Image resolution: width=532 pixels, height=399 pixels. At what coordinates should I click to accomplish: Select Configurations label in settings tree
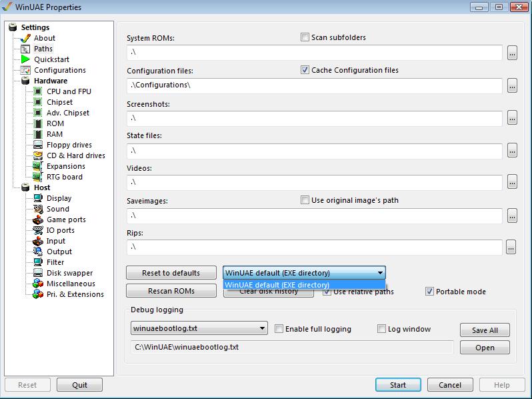pos(60,70)
